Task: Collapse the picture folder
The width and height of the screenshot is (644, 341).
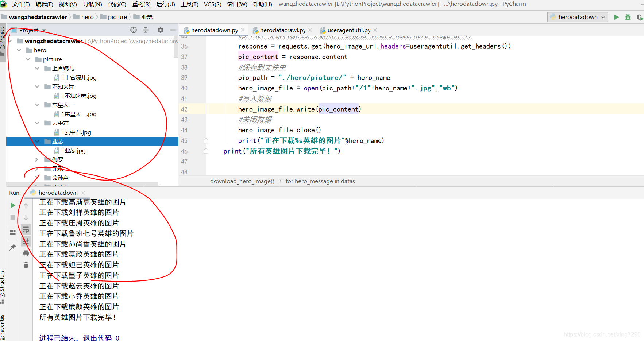Action: tap(28, 59)
